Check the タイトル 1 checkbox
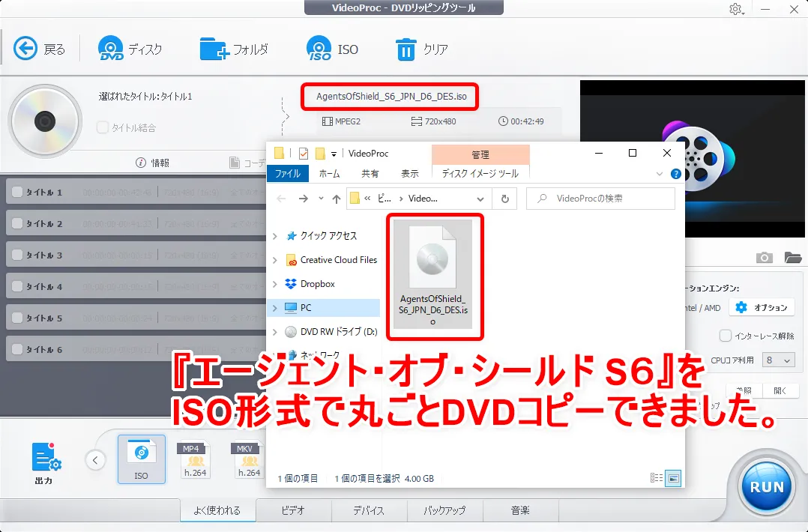Screen dimensions: 808x532 pyautogui.click(x=17, y=192)
